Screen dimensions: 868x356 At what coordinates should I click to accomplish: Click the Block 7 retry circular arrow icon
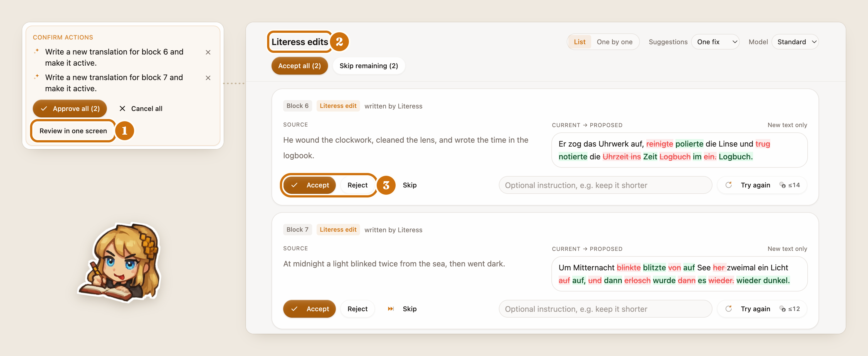[x=729, y=309]
